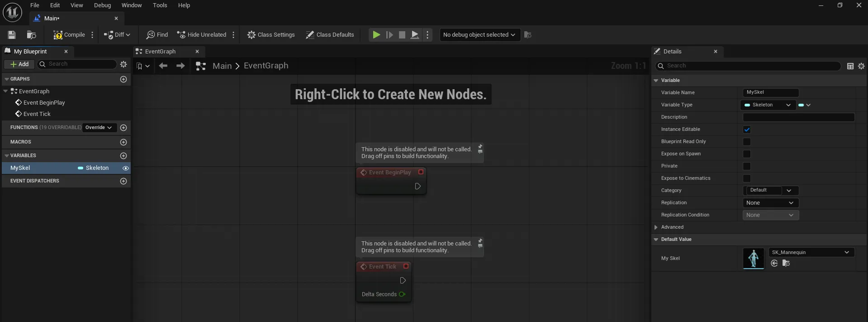
Task: Focus the My Blueprint search field
Action: [77, 64]
